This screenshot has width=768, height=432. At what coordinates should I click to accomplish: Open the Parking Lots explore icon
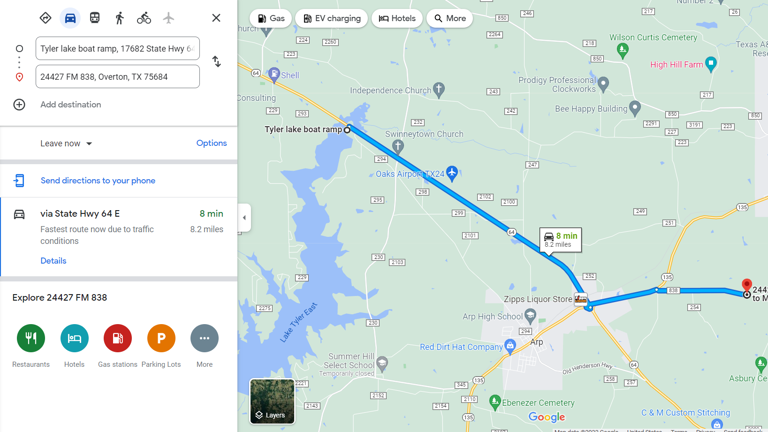[161, 338]
